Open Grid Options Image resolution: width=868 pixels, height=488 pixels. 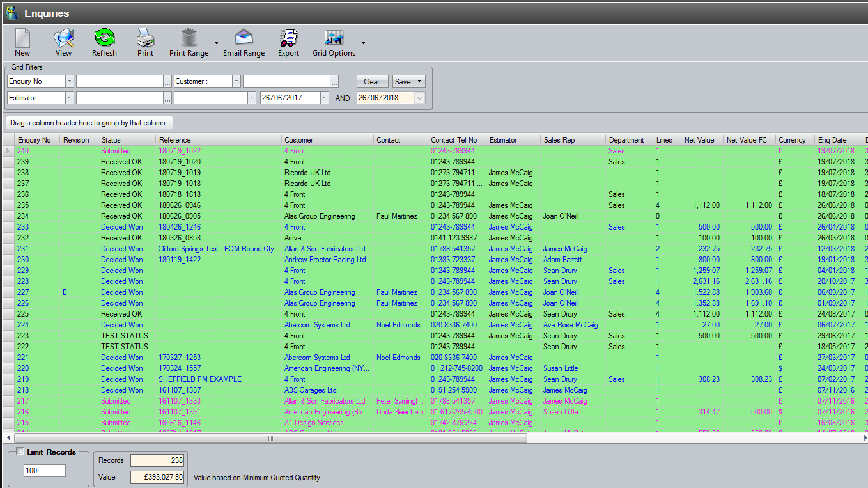(334, 39)
